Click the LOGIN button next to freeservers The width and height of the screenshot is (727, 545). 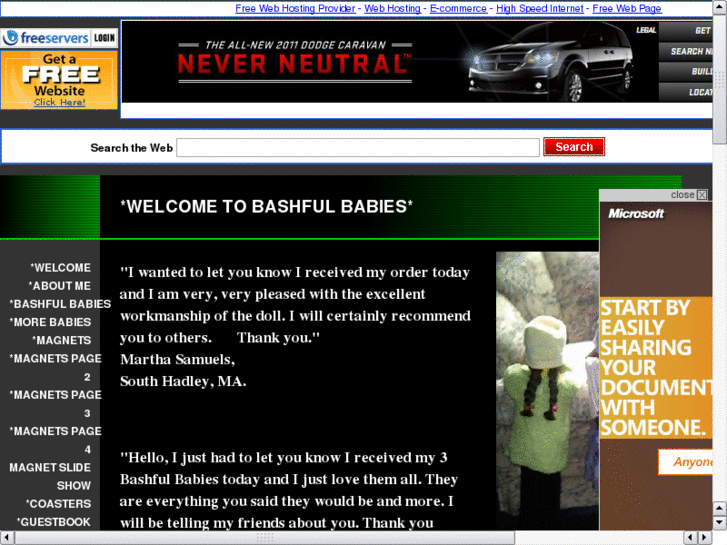104,38
